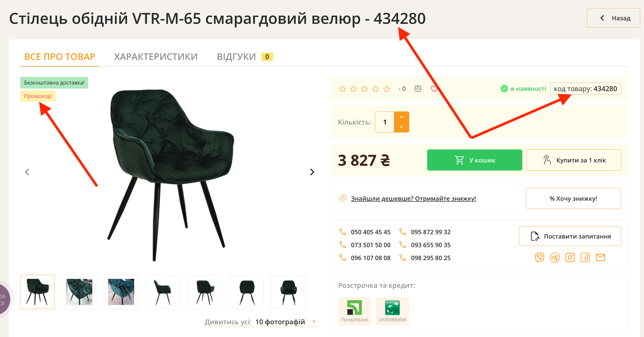Click the email envelope icon
This screenshot has height=337, width=644.
600,258
